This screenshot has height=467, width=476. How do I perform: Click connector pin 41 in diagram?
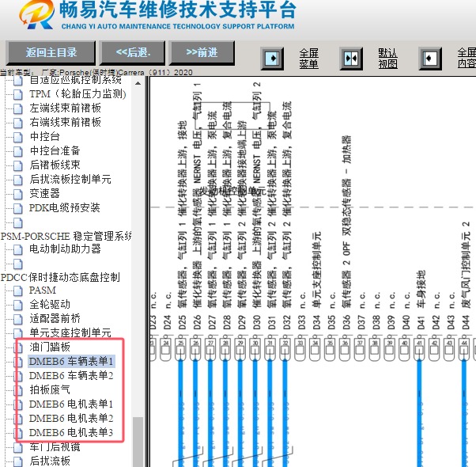pyautogui.click(x=420, y=348)
